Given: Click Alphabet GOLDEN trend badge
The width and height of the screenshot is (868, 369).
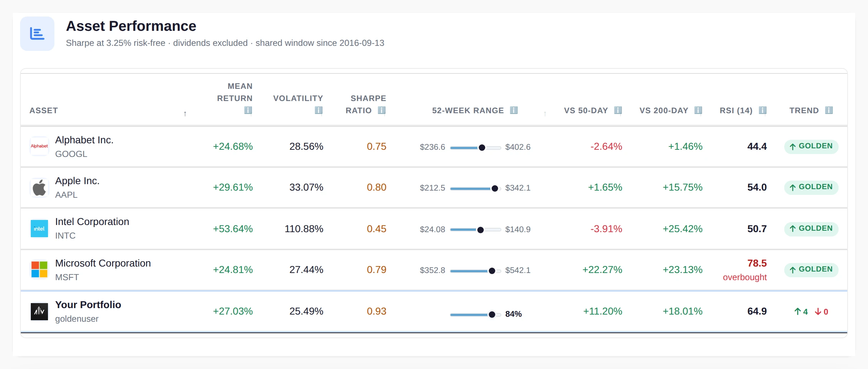Looking at the screenshot, I should pyautogui.click(x=811, y=147).
